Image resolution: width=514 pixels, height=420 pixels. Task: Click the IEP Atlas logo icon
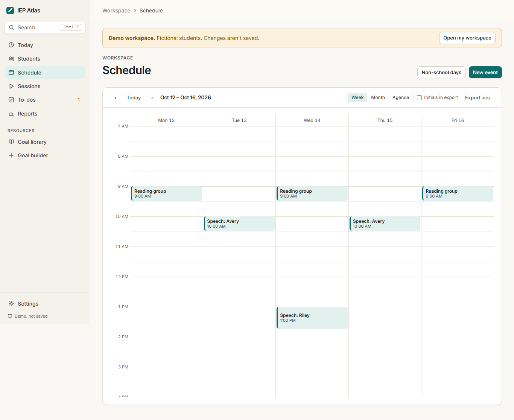tap(10, 11)
